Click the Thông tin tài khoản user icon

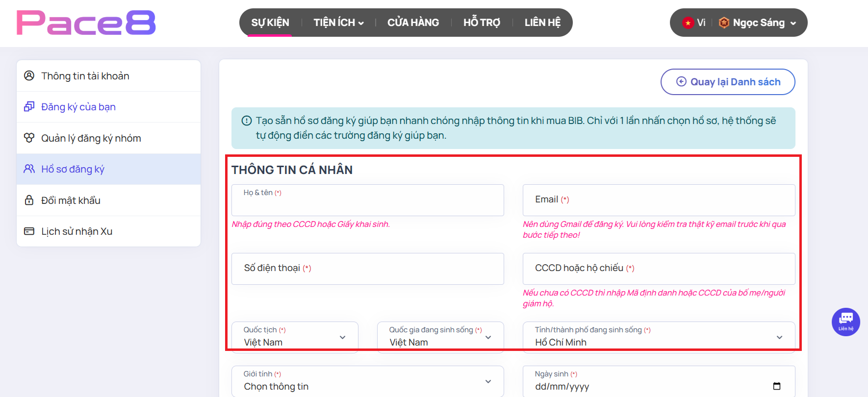tap(29, 75)
